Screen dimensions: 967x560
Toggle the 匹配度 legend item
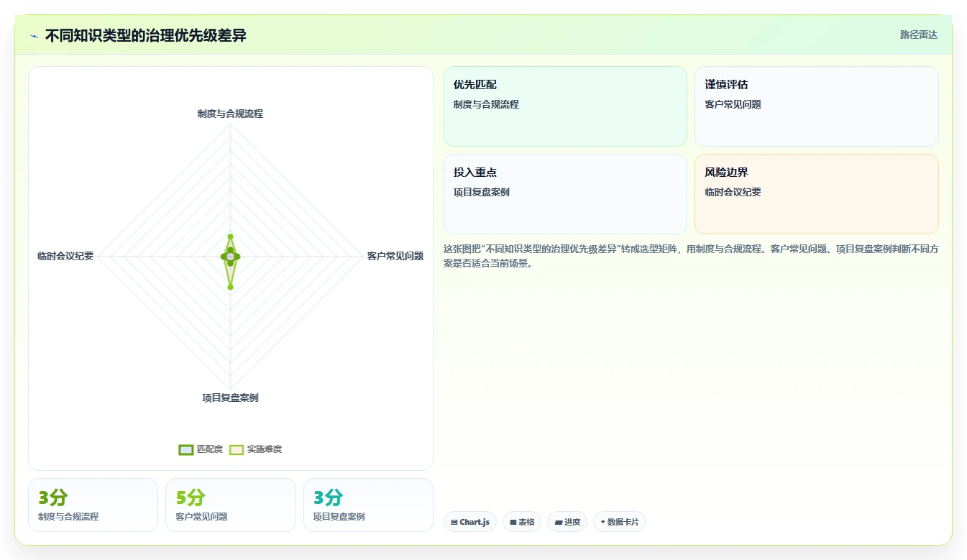click(201, 449)
